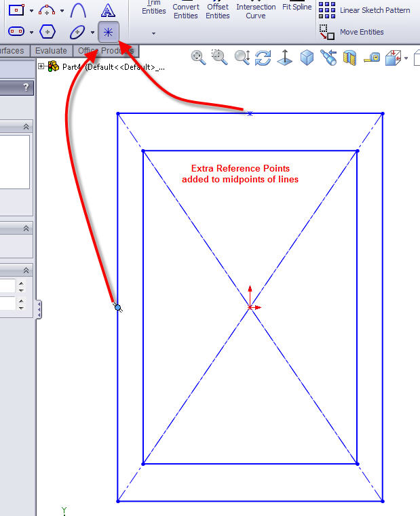The width and height of the screenshot is (420, 516).
Task: Activate the Parabola curve tool
Action: point(79,10)
